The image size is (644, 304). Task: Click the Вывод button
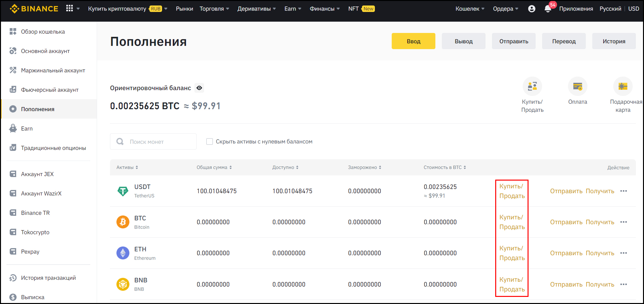(464, 41)
